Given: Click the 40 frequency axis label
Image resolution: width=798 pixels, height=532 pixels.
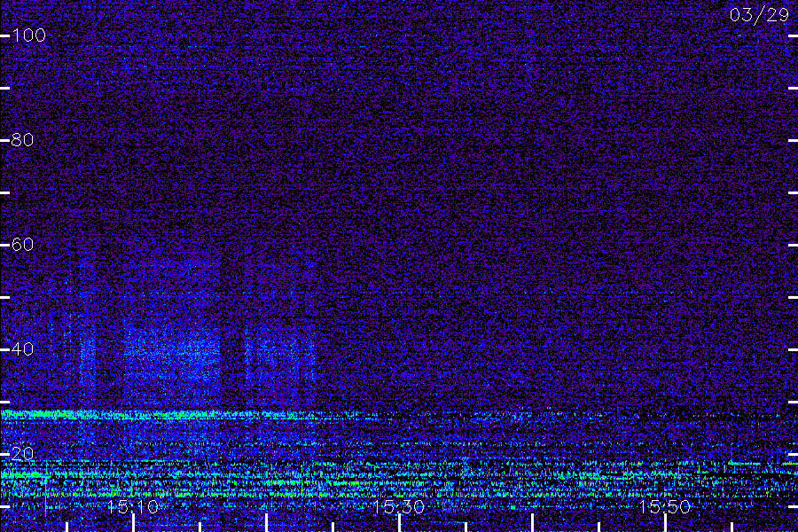Looking at the screenshot, I should click(x=22, y=349).
